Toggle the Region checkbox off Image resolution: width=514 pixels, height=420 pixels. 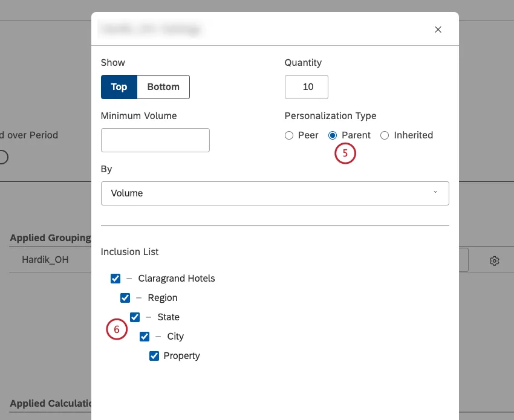coord(125,297)
